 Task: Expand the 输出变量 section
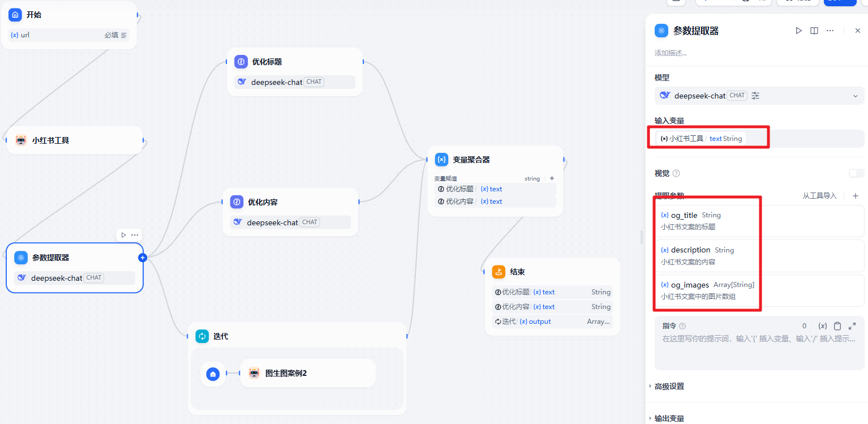pyautogui.click(x=669, y=418)
